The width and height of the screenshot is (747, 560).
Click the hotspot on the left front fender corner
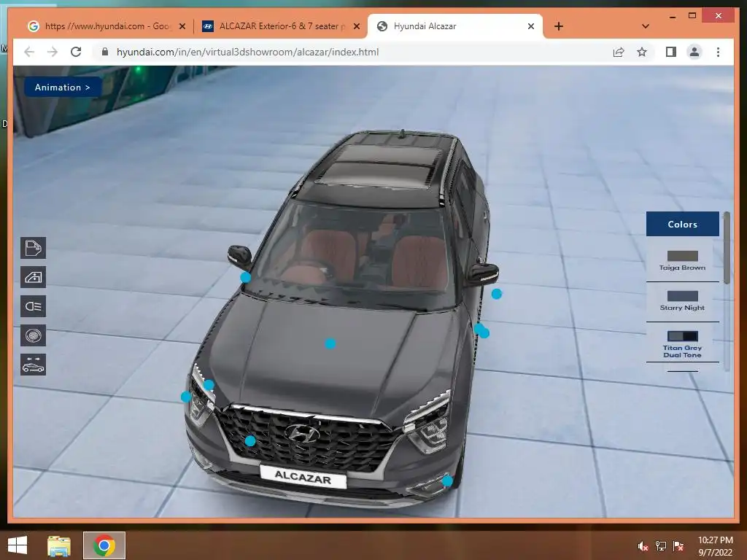pyautogui.click(x=186, y=397)
